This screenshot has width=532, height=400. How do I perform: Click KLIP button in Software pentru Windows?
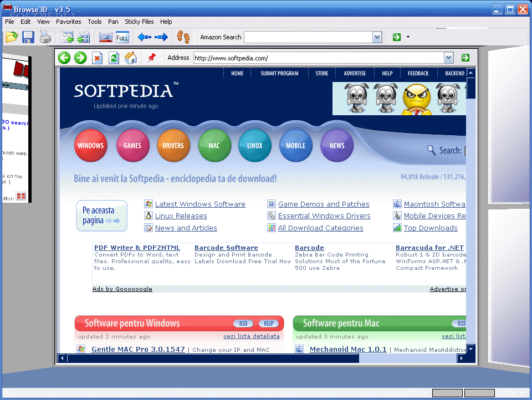pos(269,324)
